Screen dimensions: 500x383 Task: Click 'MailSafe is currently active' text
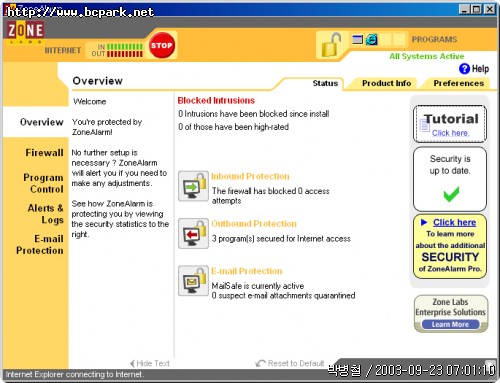(x=258, y=286)
